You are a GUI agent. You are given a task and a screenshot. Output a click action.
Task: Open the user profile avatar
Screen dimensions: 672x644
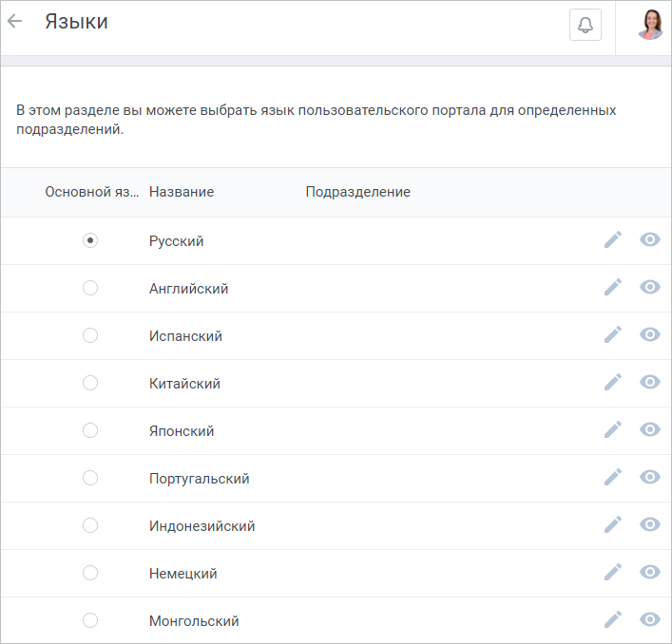650,25
